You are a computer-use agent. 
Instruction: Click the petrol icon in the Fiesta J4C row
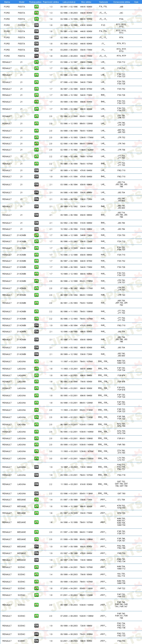[x=36, y=13]
